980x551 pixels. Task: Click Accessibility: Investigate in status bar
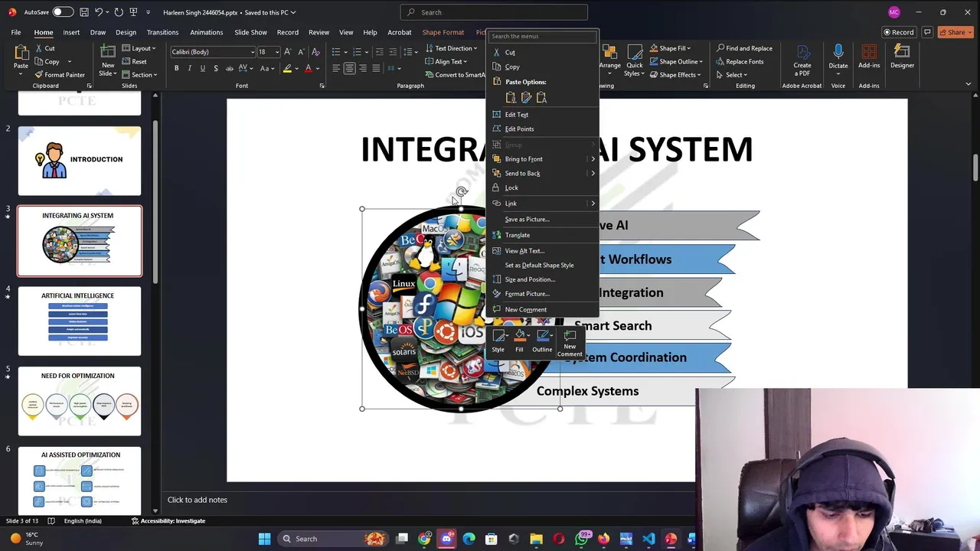[x=168, y=521]
